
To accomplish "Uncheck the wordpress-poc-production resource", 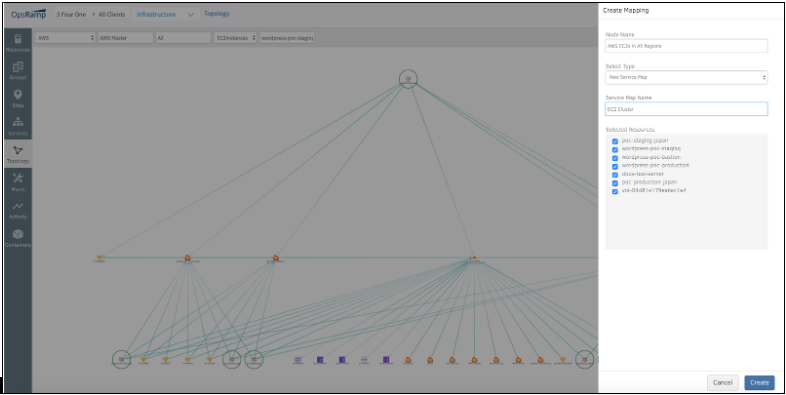I will click(x=615, y=166).
